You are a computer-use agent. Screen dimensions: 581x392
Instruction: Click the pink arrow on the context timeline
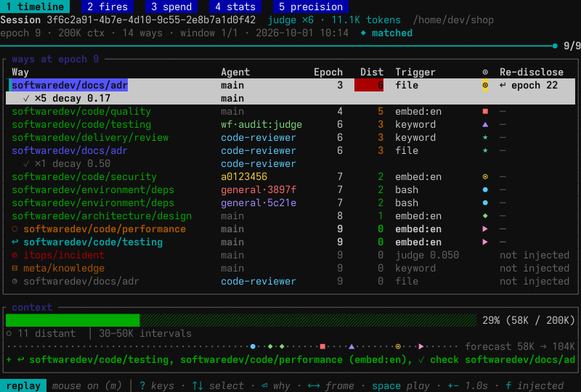tap(421, 346)
